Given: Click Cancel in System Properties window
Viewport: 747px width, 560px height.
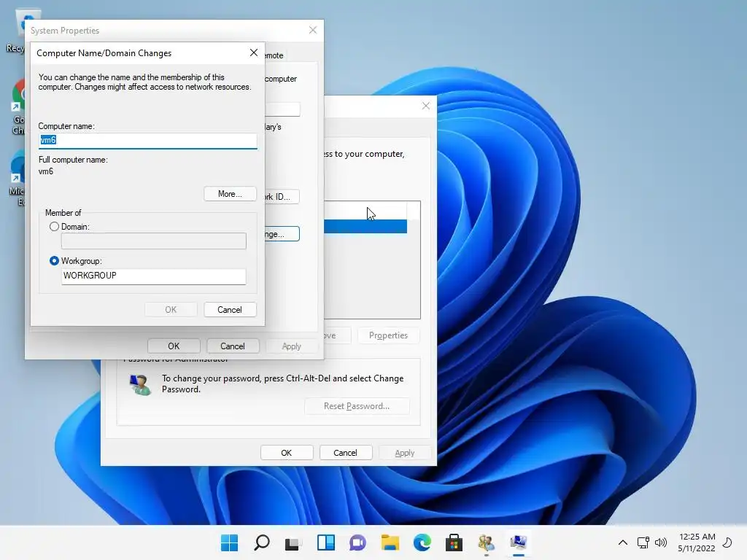Looking at the screenshot, I should pyautogui.click(x=233, y=346).
